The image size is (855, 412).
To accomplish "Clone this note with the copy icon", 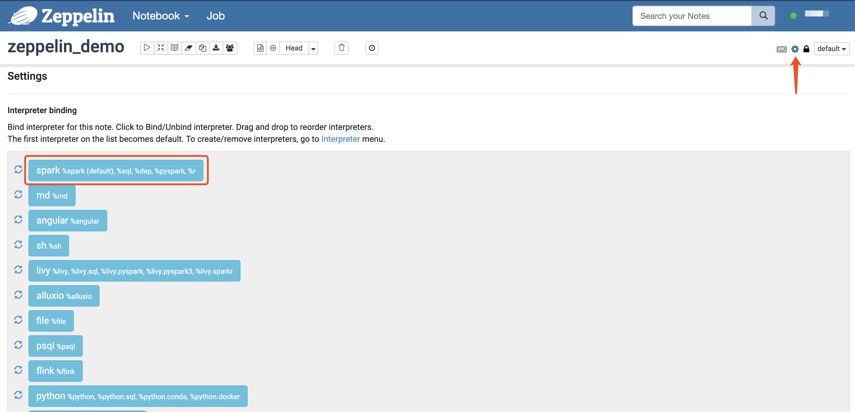I will point(202,48).
